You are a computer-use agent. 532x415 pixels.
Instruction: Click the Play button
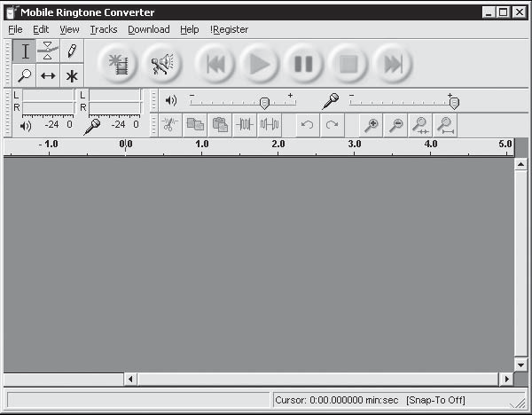pos(259,64)
